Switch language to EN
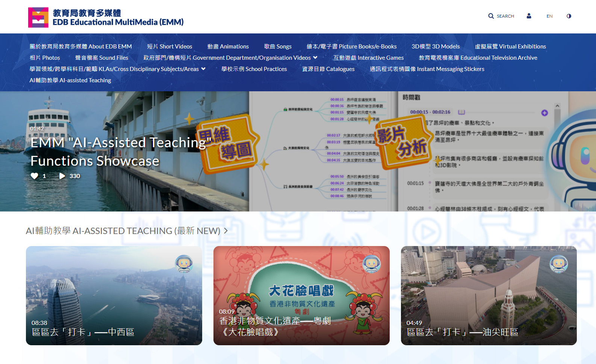This screenshot has width=596, height=364. click(549, 16)
